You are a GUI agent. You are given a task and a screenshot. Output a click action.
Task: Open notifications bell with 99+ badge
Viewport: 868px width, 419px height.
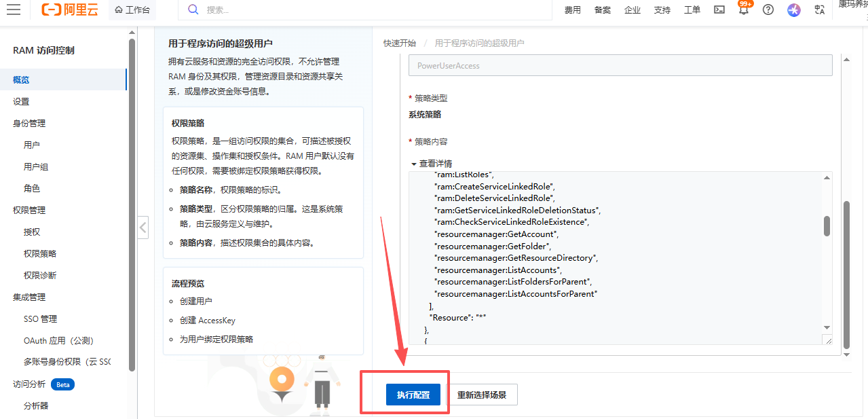744,10
